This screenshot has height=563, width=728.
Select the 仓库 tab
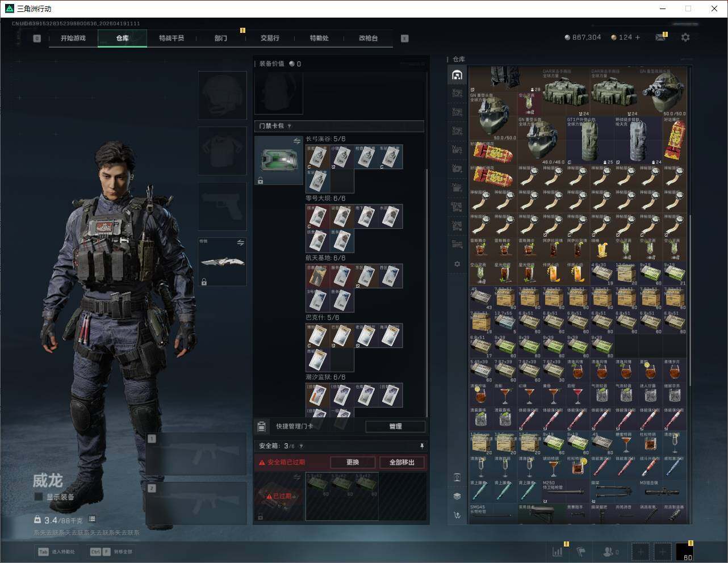[x=123, y=38]
